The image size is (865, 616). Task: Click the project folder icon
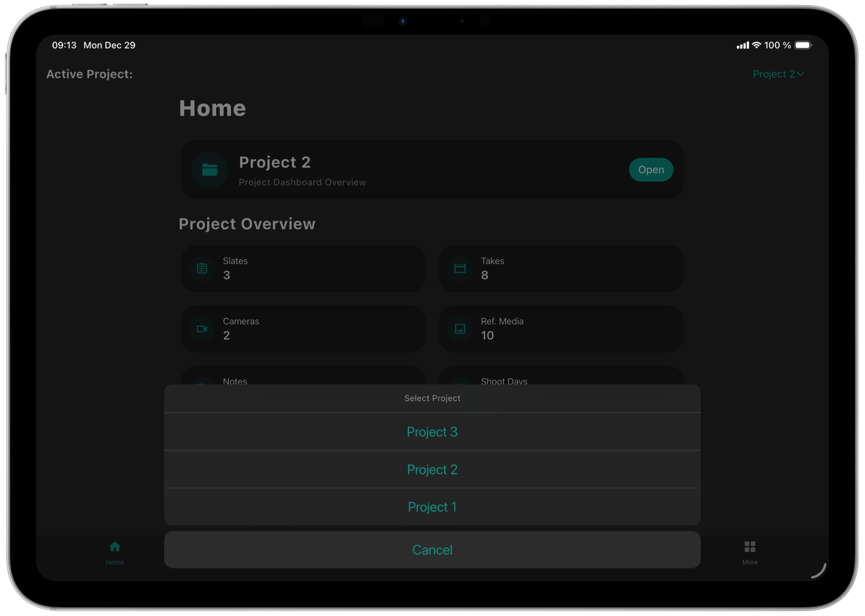click(x=210, y=170)
